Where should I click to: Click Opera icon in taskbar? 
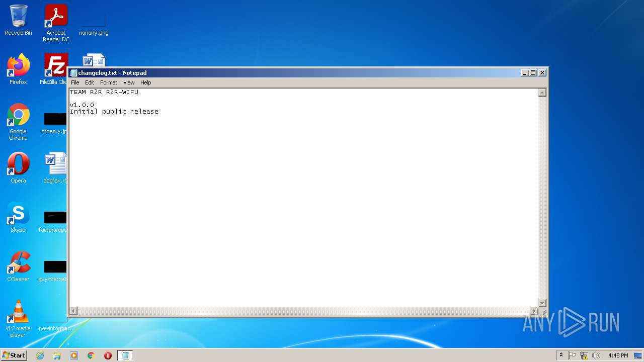tap(108, 355)
